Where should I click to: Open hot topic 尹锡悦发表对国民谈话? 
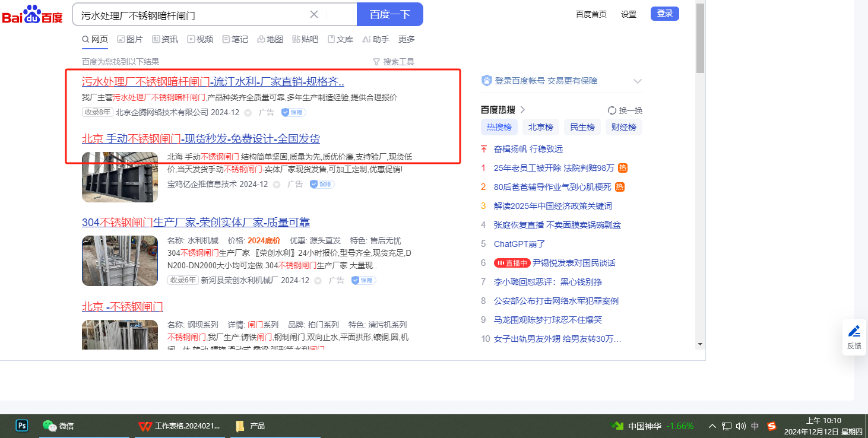point(574,263)
